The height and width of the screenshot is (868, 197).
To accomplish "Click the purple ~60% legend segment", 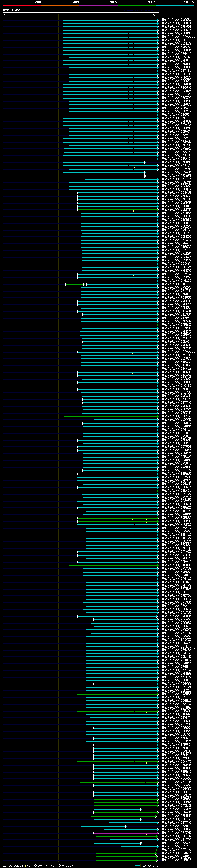I will tap(99, 6).
